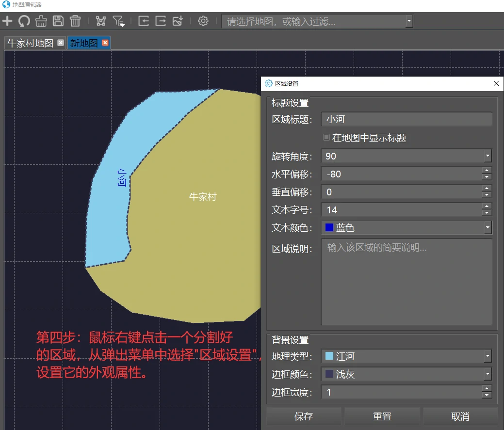Close the 新地图 tab
The image size is (504, 430).
tap(105, 43)
